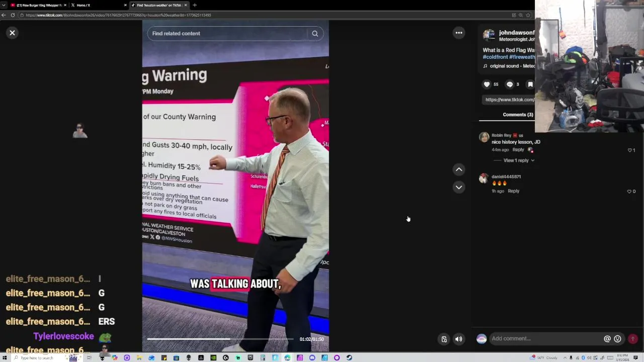Screen dimensions: 644x362
Task: Like Robin Rey's comment
Action: pos(629,150)
